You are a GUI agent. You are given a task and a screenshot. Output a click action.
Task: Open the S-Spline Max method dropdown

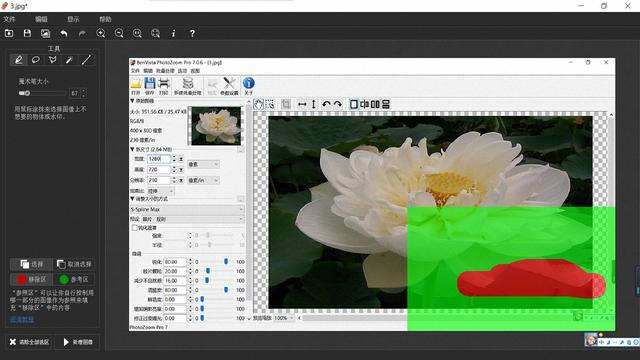coord(187,209)
